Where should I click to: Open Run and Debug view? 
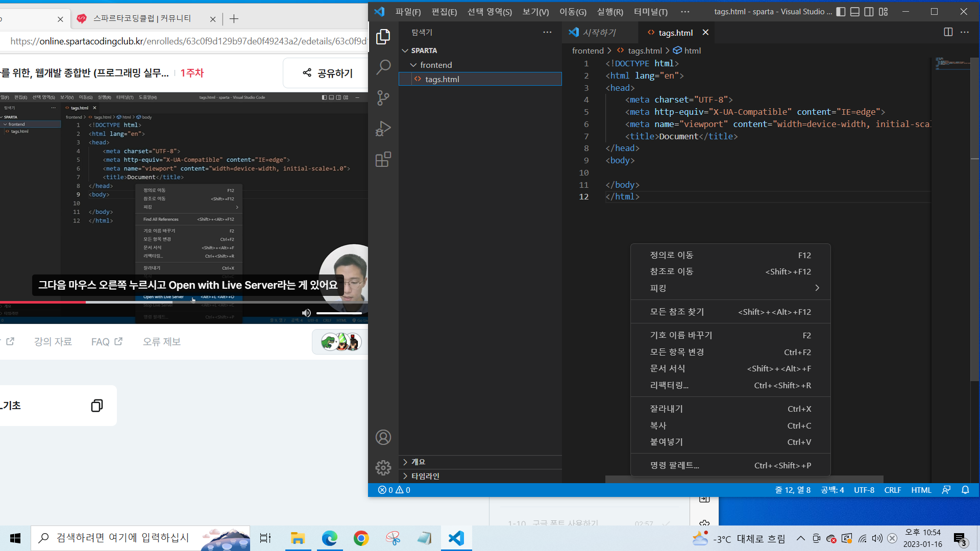[x=383, y=129]
